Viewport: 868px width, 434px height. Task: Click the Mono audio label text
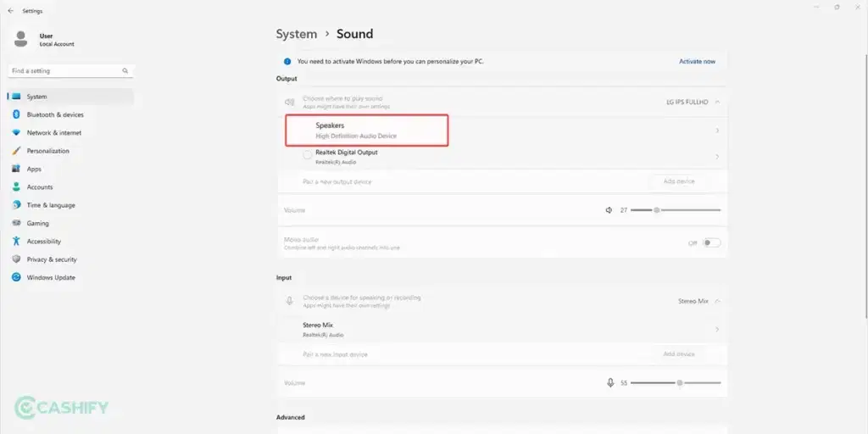301,240
